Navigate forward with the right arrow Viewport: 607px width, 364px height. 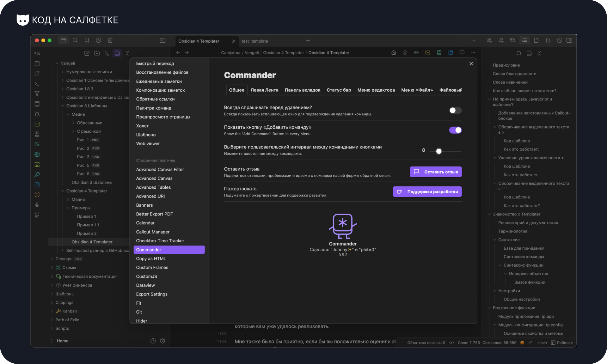coord(187,53)
